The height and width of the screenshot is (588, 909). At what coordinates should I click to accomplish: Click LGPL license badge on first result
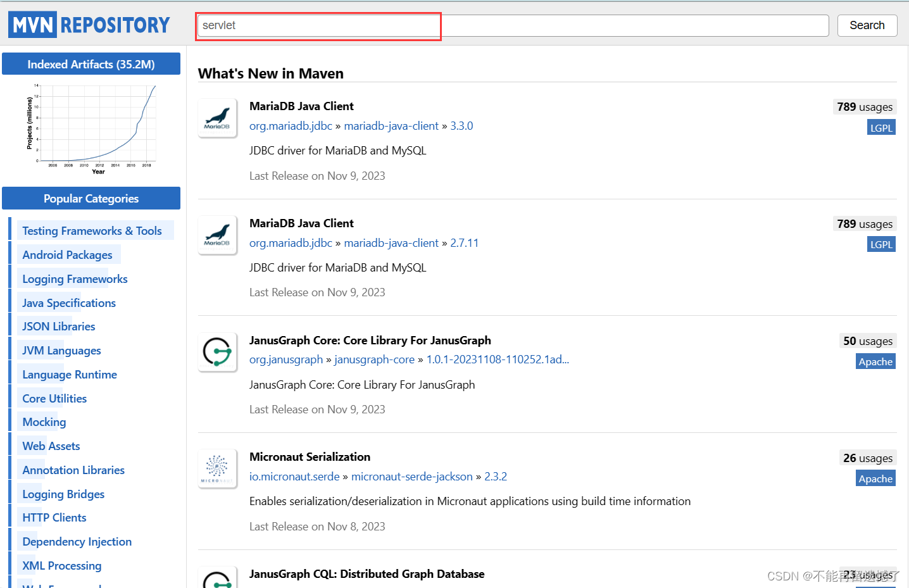point(881,128)
